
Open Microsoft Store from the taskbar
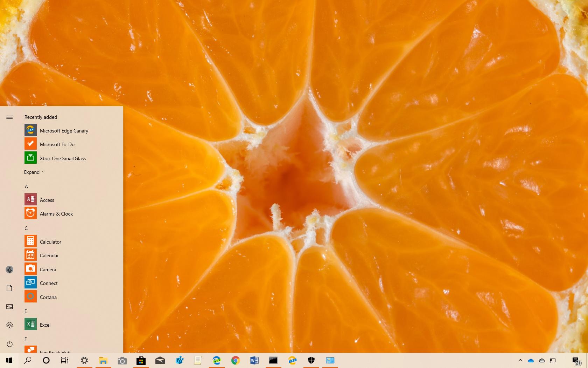click(141, 361)
